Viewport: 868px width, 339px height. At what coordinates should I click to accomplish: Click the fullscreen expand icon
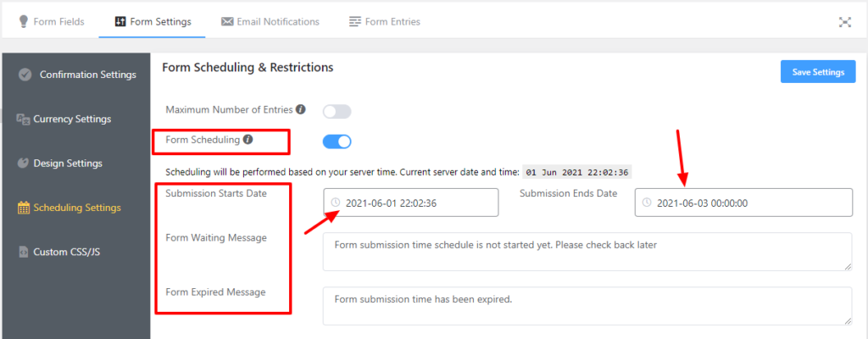tap(844, 22)
